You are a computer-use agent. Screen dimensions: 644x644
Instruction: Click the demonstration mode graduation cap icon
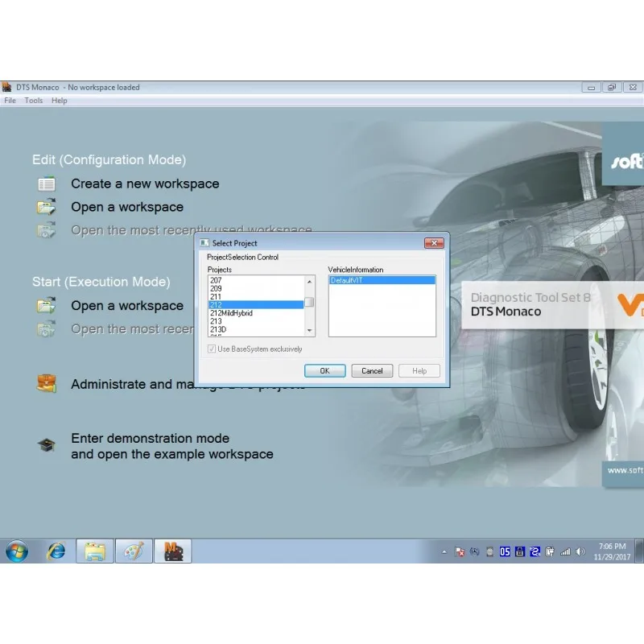coord(47,445)
